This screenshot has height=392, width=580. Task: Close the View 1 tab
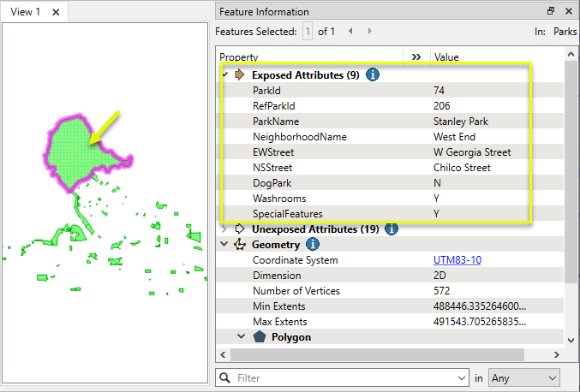point(56,13)
